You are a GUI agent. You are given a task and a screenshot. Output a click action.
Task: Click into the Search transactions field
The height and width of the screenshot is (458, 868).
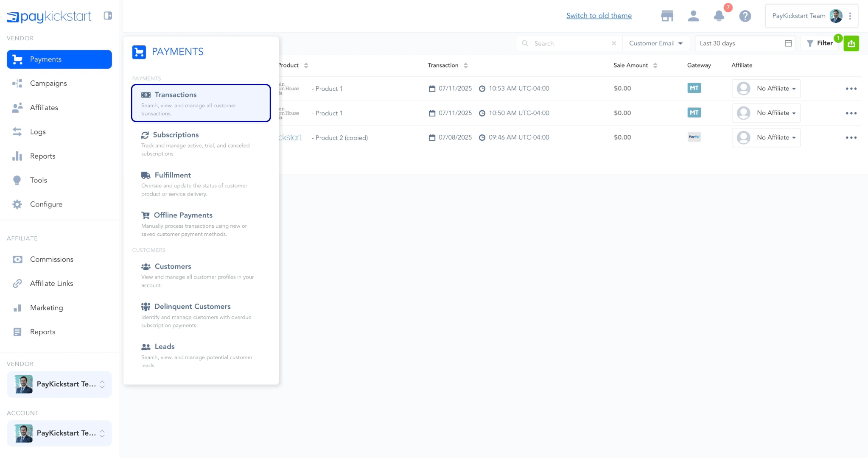(x=570, y=43)
